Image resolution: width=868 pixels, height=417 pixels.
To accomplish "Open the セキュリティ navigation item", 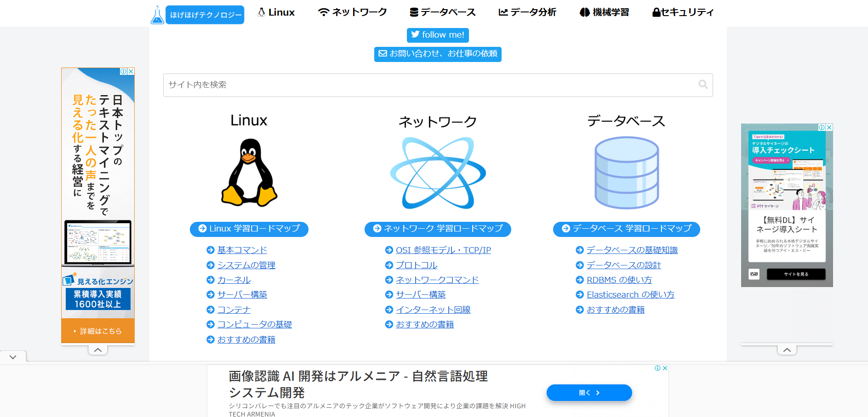I will (x=683, y=12).
